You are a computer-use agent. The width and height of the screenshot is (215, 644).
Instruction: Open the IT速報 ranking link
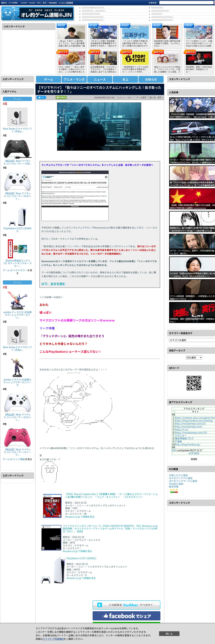(x=178, y=442)
